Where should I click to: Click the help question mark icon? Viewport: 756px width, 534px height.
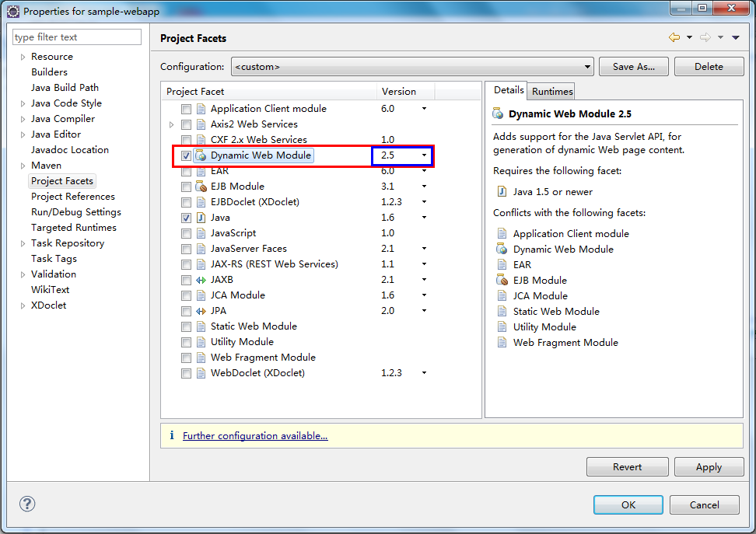click(x=27, y=504)
